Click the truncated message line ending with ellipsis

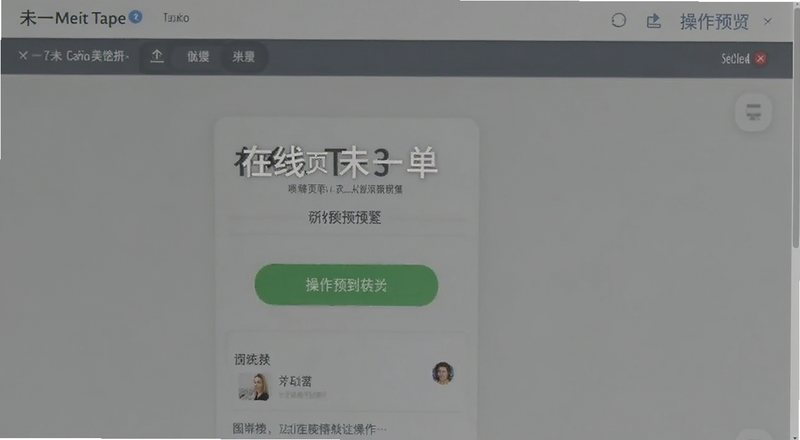[310, 429]
